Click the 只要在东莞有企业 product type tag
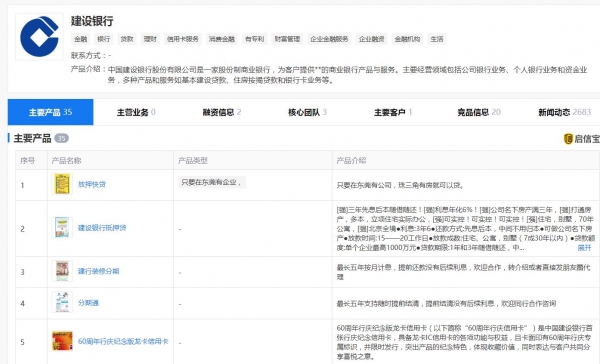 click(x=212, y=182)
